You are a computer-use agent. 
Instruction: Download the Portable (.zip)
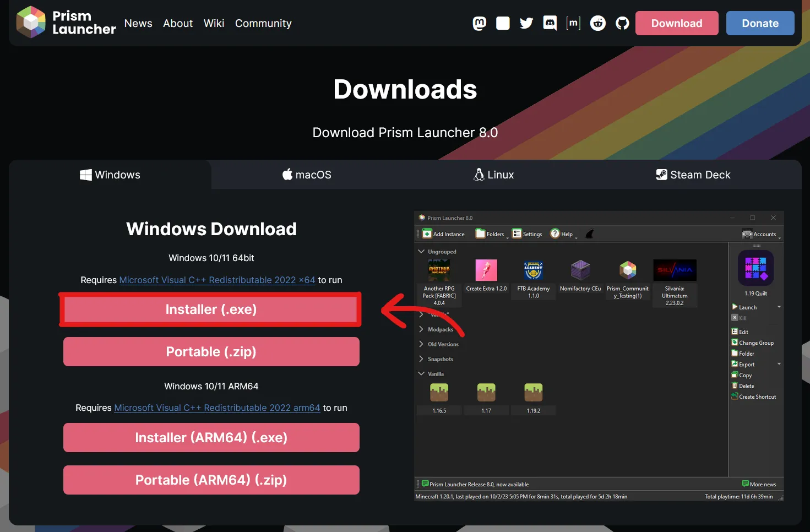[x=211, y=352]
